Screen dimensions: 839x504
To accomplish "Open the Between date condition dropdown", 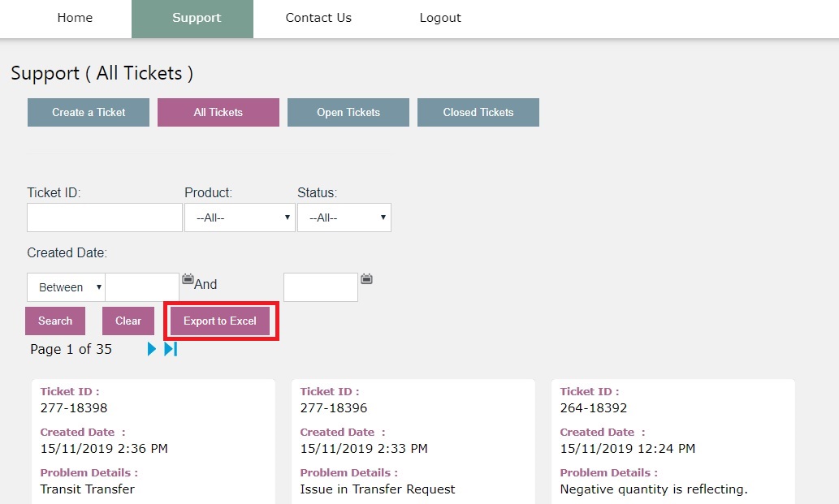I will click(65, 287).
